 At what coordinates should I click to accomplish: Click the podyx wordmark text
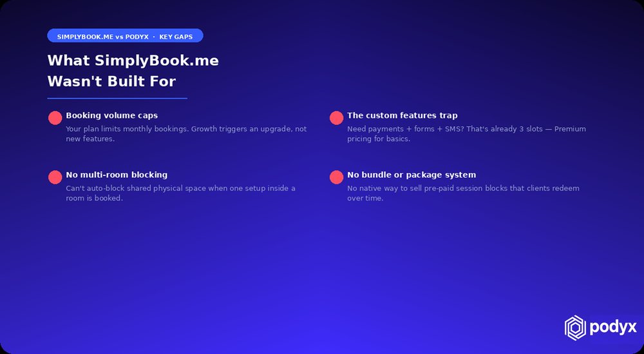click(613, 328)
